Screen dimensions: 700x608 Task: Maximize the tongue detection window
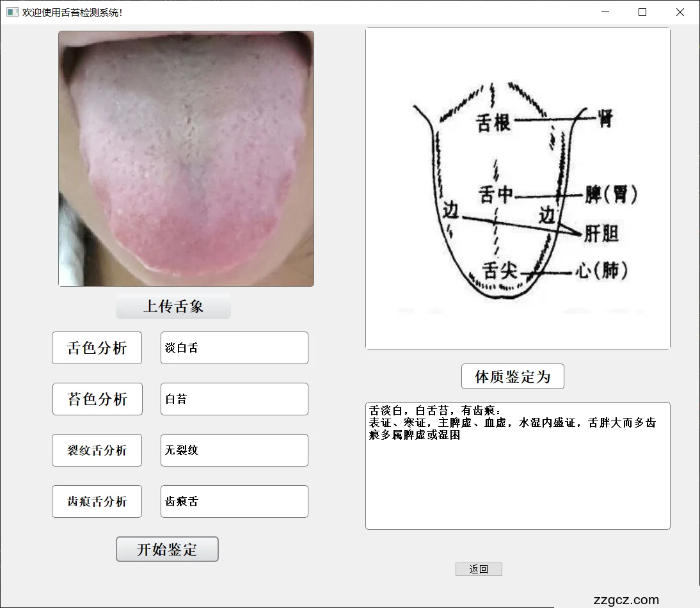tap(642, 12)
